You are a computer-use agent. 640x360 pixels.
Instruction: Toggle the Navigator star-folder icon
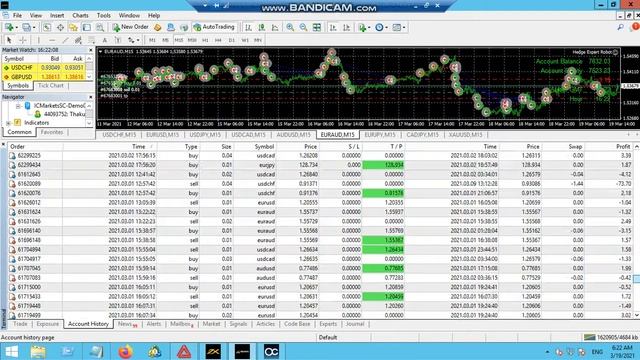pos(73,27)
